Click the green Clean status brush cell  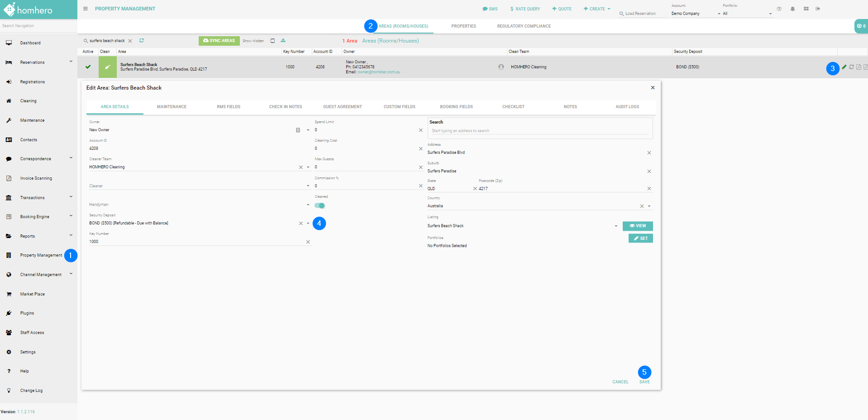tap(107, 67)
